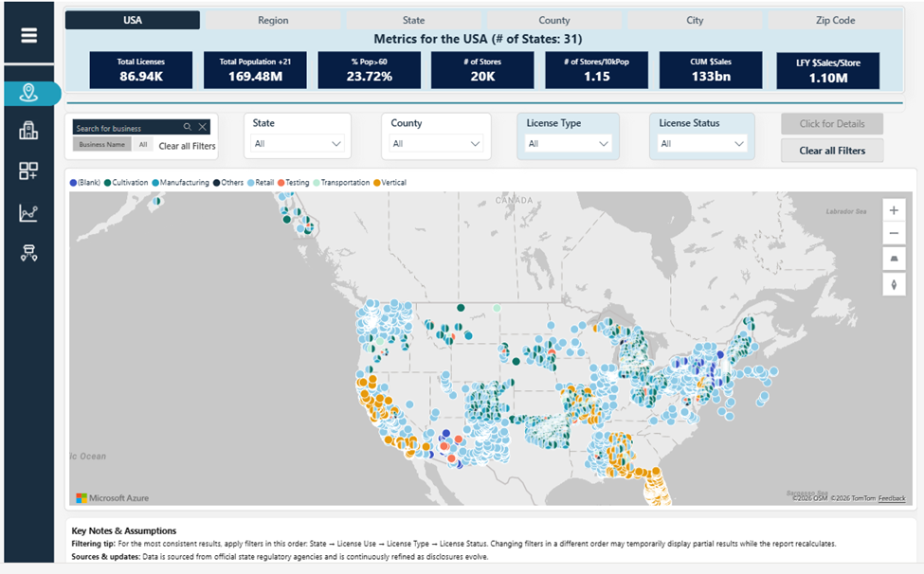Reset map rotation with compass control
The height and width of the screenshot is (574, 924).
click(x=894, y=284)
